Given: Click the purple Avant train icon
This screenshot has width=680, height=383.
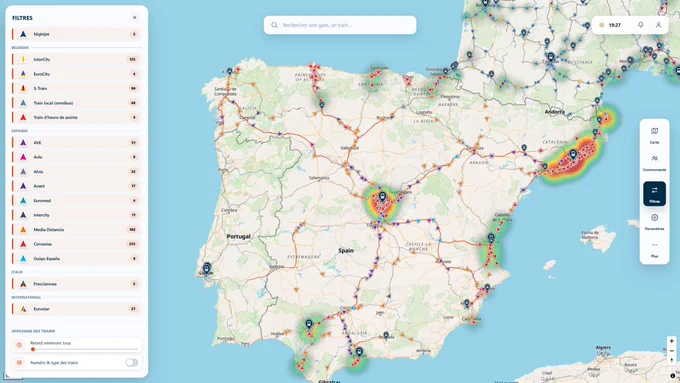Looking at the screenshot, I should point(23,186).
